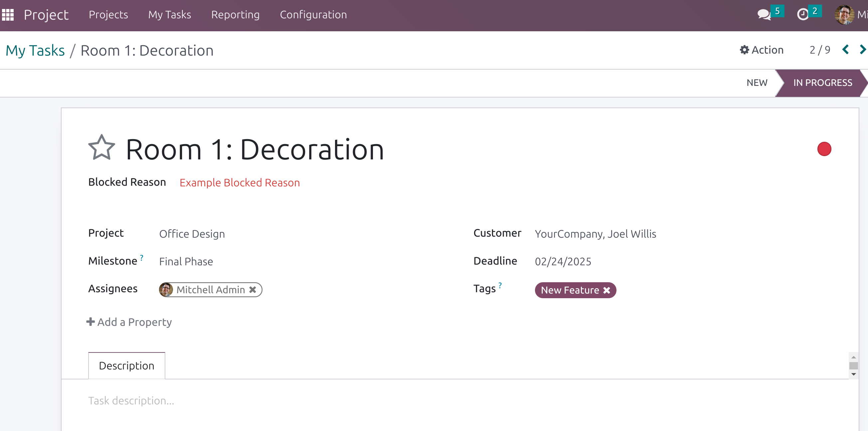Toggle the priority star for task
This screenshot has width=868, height=431.
101,148
